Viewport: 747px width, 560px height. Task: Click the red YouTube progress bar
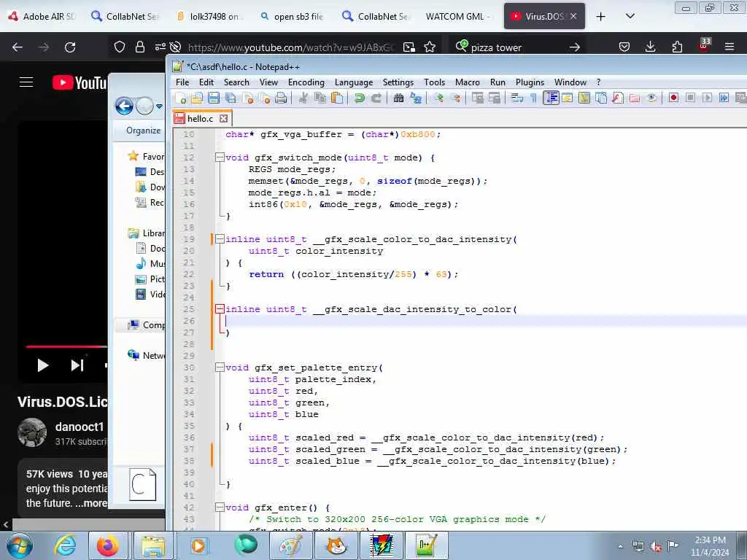pos(66,346)
